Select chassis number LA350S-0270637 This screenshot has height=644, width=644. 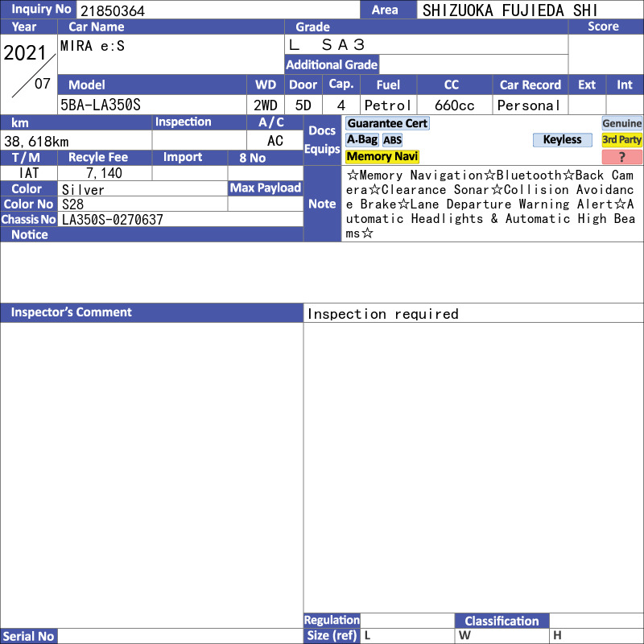[113, 219]
